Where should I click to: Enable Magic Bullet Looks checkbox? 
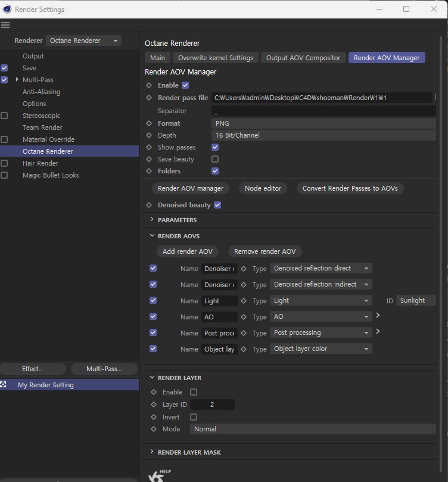(4, 175)
